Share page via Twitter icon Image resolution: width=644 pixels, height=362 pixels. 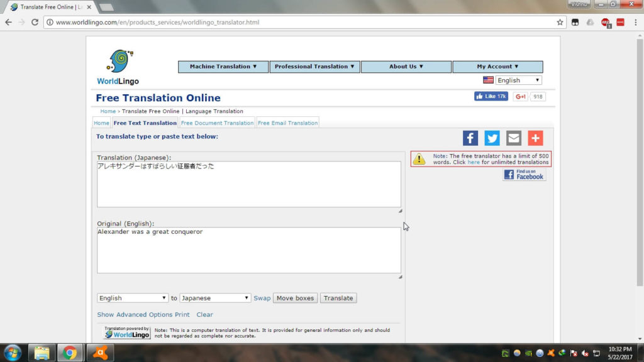click(492, 138)
